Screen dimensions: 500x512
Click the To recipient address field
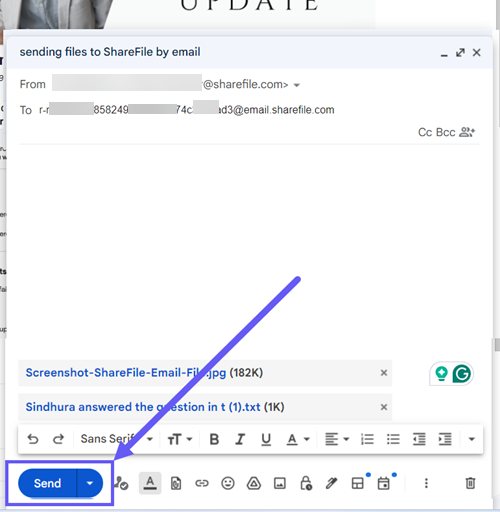point(187,110)
